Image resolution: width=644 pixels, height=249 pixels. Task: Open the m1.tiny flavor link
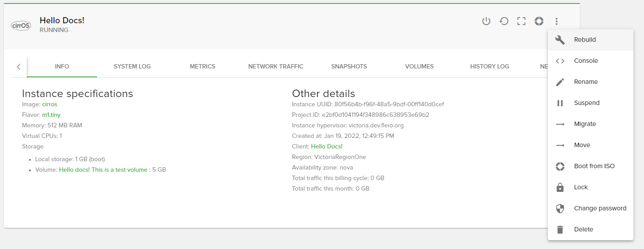click(51, 115)
